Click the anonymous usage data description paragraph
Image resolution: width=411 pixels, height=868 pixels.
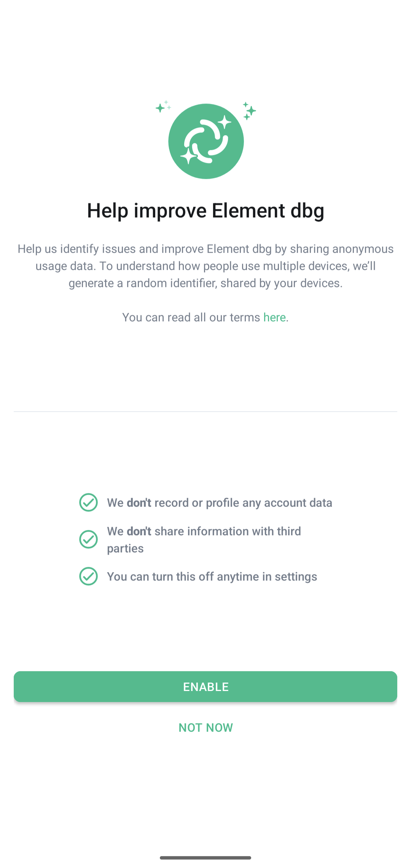[205, 265]
